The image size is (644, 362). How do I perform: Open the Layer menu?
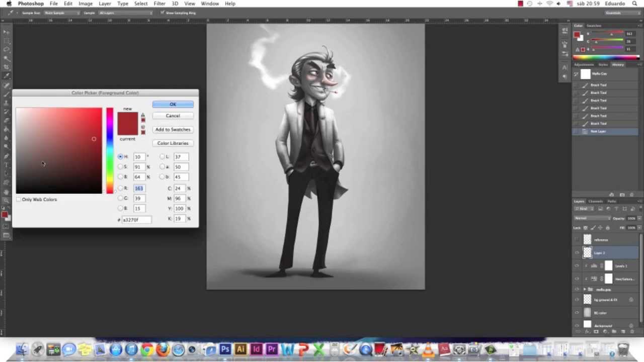point(105,4)
